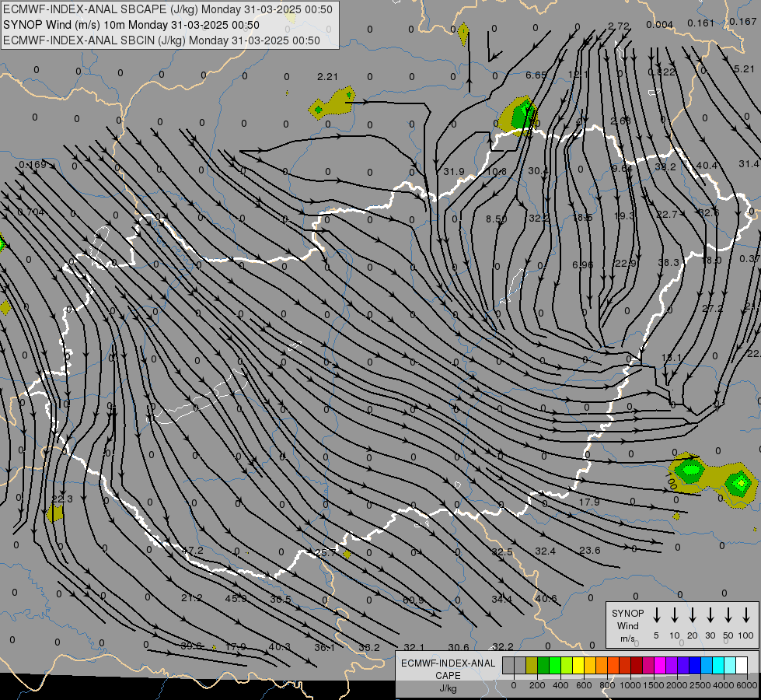This screenshot has width=761, height=700.
Task: Click the 50 m/s wind arrow in legend
Action: pos(728,615)
